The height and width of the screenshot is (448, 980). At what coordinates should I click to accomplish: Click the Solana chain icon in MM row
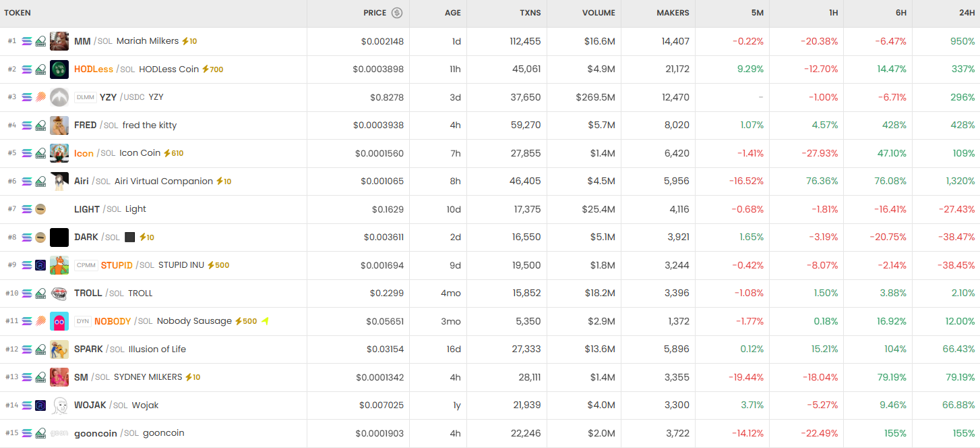pyautogui.click(x=27, y=41)
